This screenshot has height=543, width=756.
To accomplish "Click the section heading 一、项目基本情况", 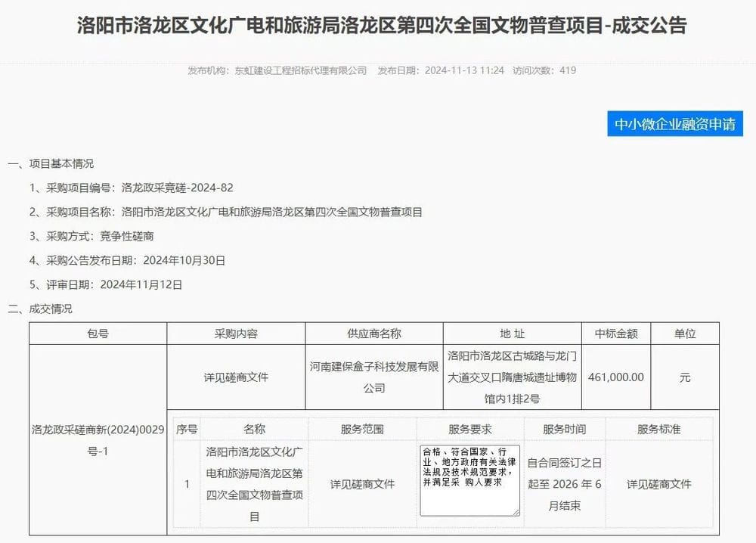I will coord(51,163).
